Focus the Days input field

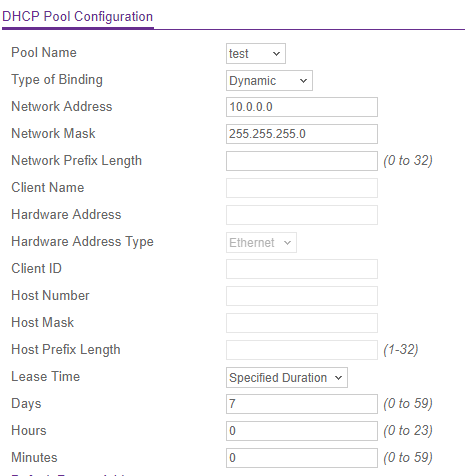pos(302,404)
